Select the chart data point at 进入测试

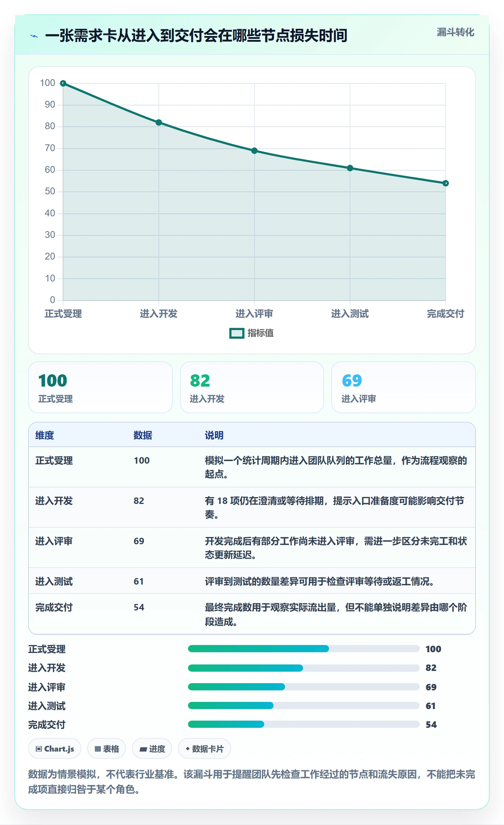point(350,168)
